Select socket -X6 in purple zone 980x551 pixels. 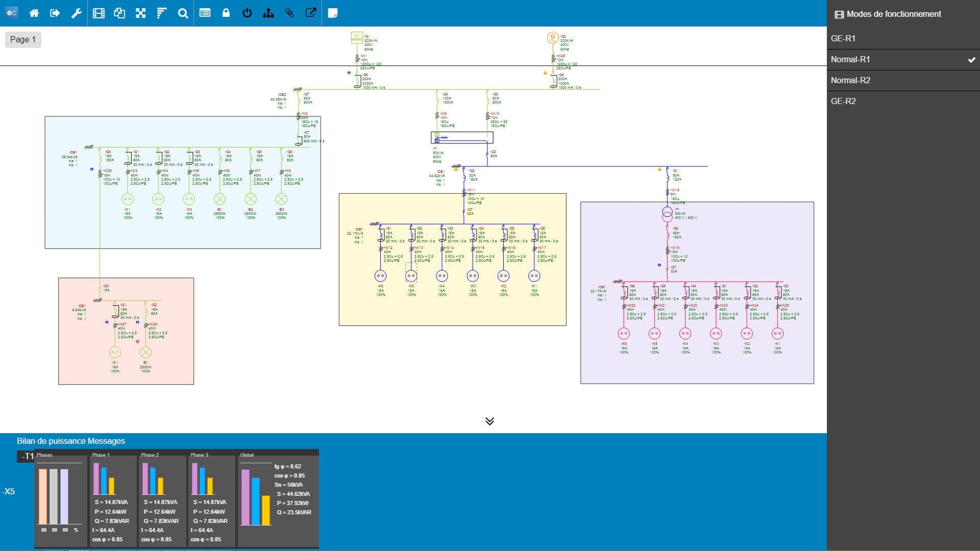[x=624, y=334]
